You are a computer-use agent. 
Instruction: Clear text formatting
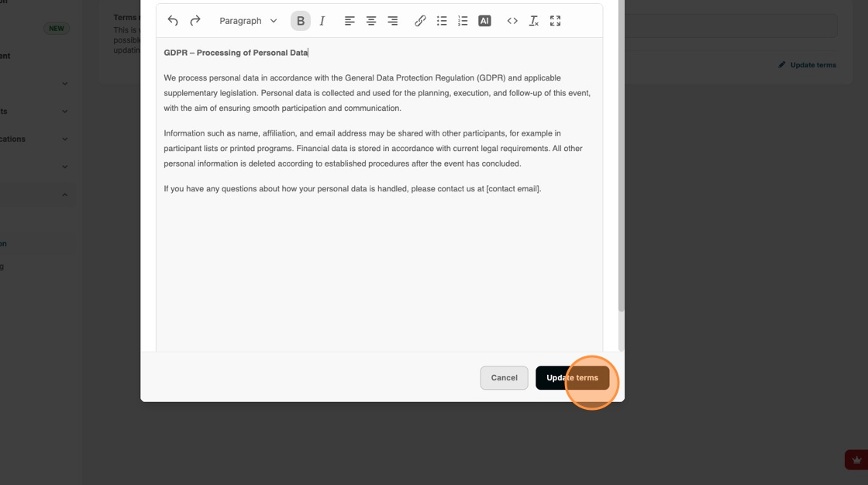pos(534,20)
